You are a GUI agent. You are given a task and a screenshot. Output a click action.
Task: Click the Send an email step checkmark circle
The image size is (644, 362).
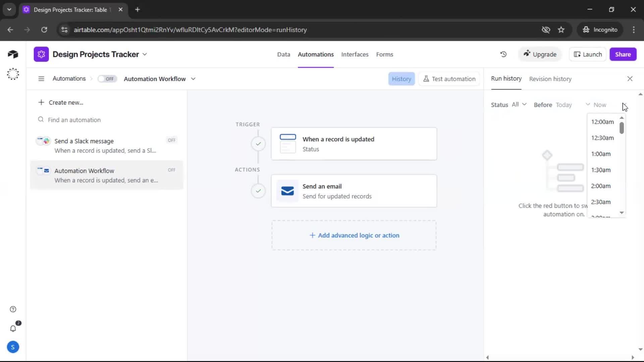pyautogui.click(x=258, y=191)
